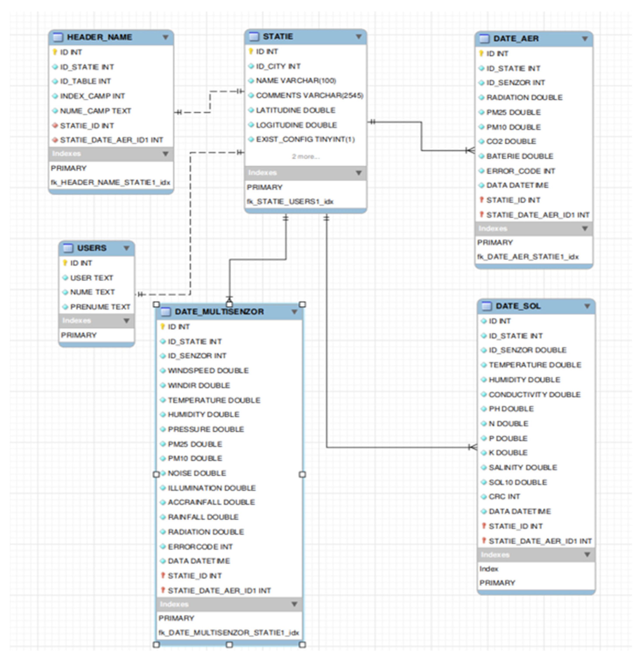Collapse DATE_MULTISENZOR table via header arrow
The width and height of the screenshot is (644, 664).
click(x=294, y=312)
